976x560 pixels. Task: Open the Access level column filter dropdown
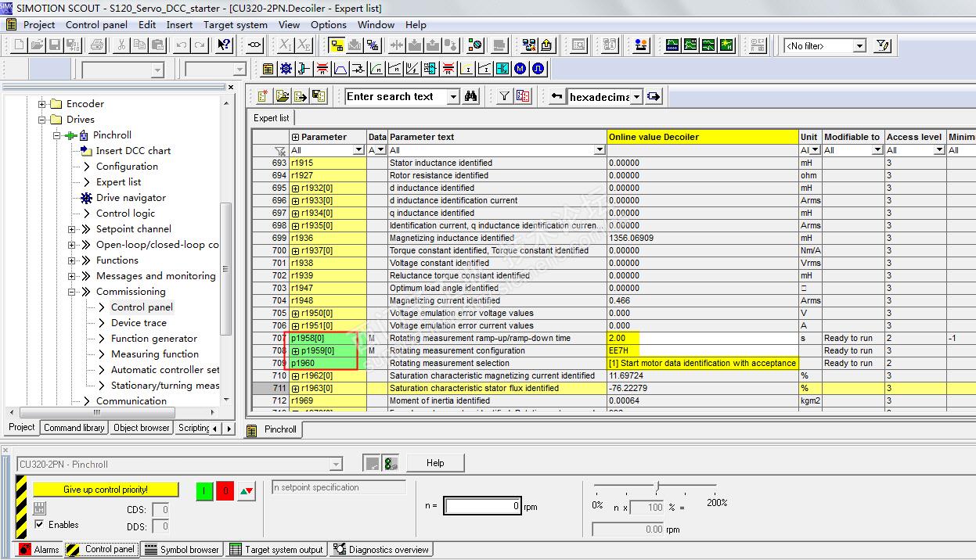939,150
